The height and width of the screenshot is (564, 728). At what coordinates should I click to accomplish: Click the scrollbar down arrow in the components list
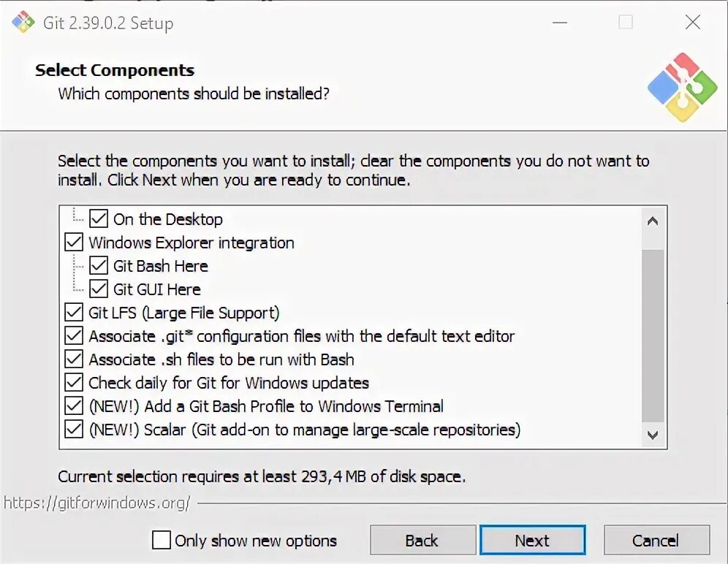point(652,435)
